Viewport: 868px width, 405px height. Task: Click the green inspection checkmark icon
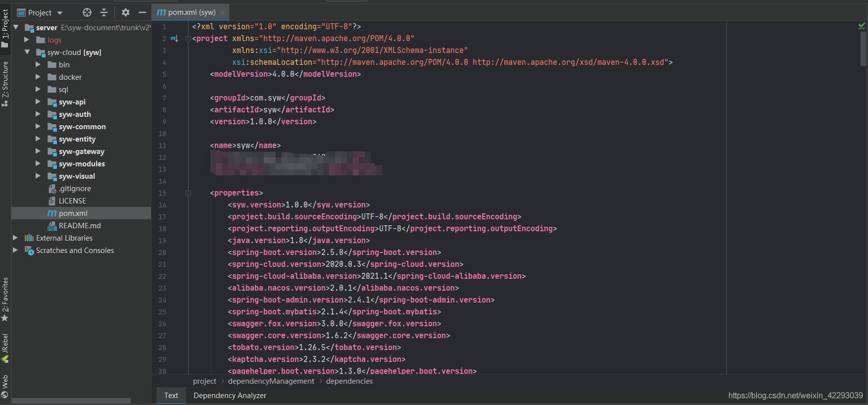coord(862,26)
